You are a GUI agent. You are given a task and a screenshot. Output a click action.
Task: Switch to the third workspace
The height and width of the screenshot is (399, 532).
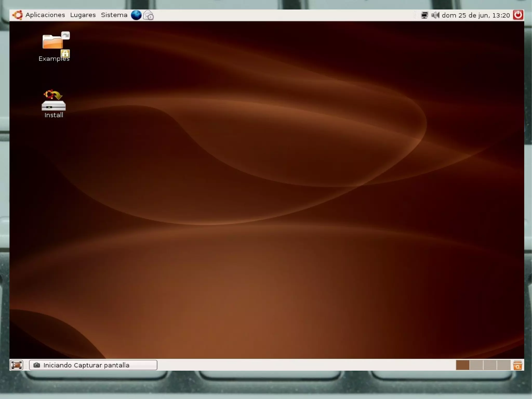click(490, 365)
